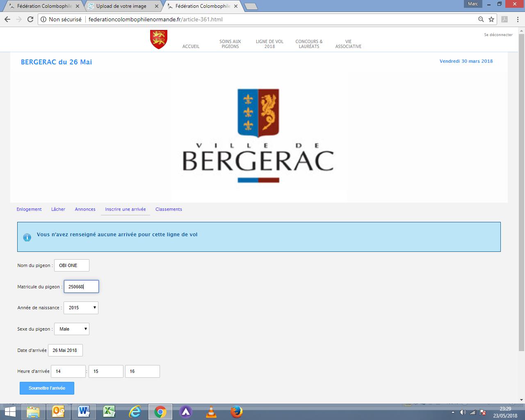Show hidden system tray icons
Viewport: 525px width, 420px height.
click(x=453, y=412)
